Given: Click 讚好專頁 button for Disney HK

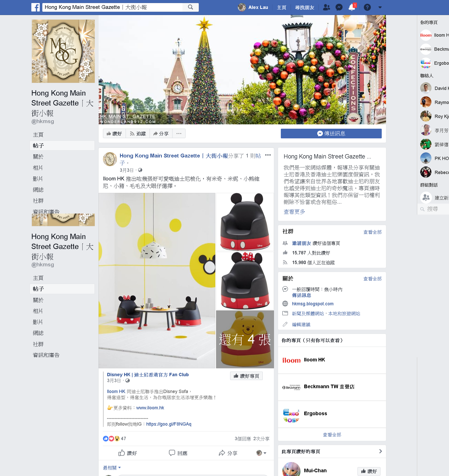Looking at the screenshot, I should [246, 376].
